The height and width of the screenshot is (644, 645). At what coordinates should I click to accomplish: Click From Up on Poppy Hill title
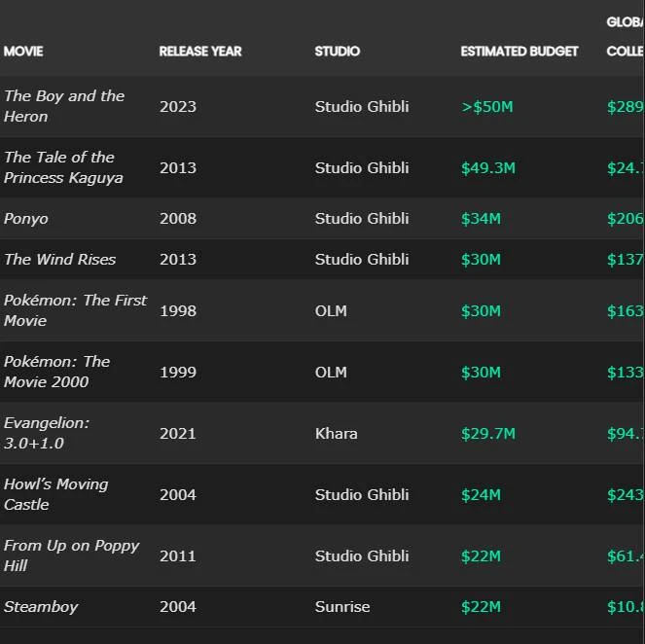pos(71,555)
